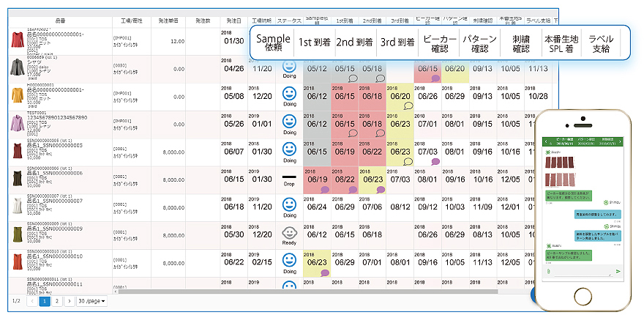Click the 発注日 column header
This screenshot has width=644, height=315.
(233, 22)
